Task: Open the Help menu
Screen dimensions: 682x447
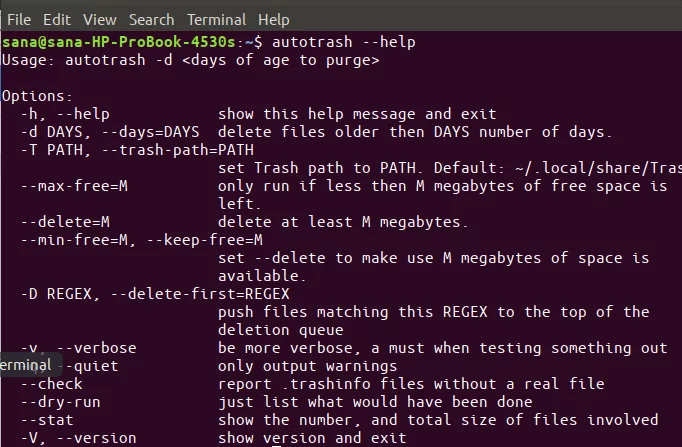Action: (273, 20)
